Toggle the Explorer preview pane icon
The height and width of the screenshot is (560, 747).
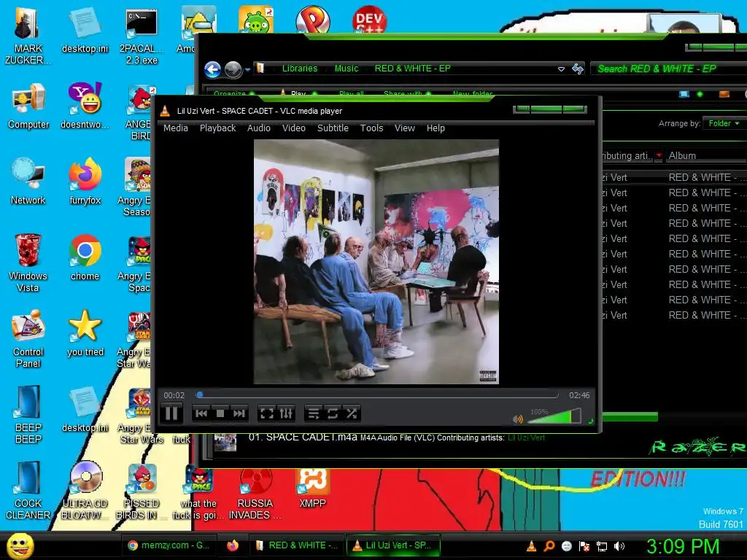[x=724, y=94]
